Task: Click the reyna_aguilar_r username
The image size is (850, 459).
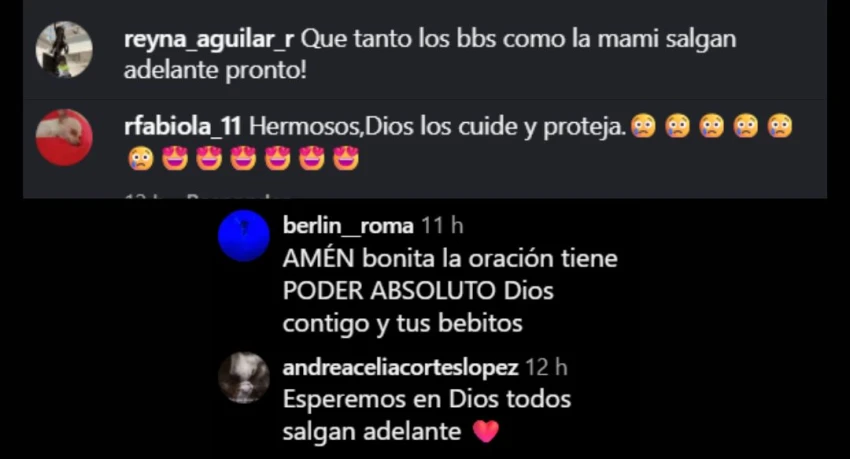Action: point(209,40)
